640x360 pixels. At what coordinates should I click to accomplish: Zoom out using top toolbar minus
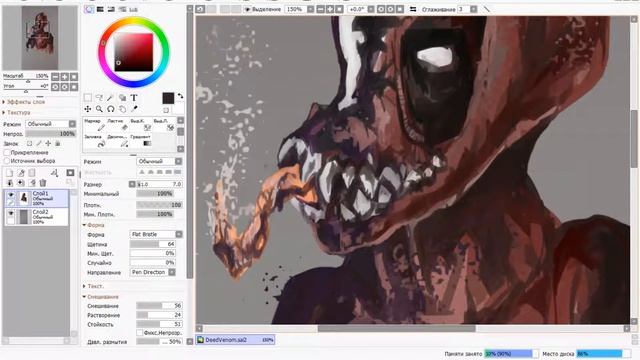coord(320,9)
